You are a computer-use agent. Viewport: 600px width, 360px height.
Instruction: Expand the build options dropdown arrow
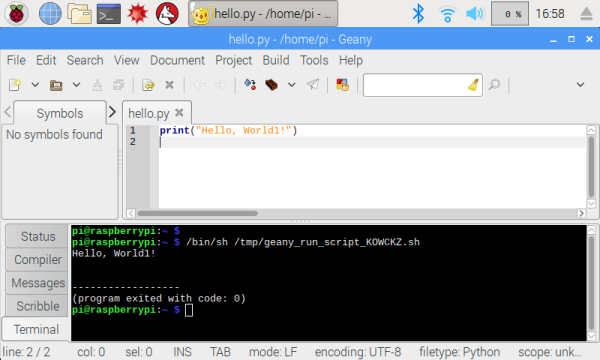(292, 85)
